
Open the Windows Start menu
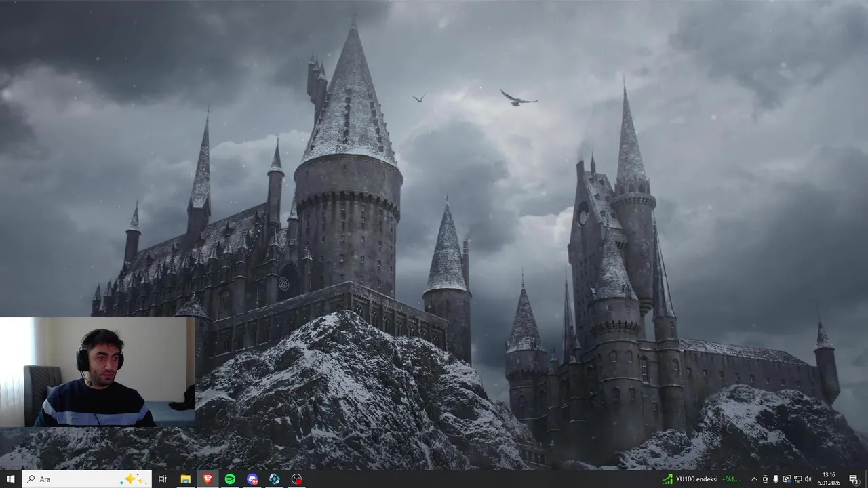pos(10,479)
